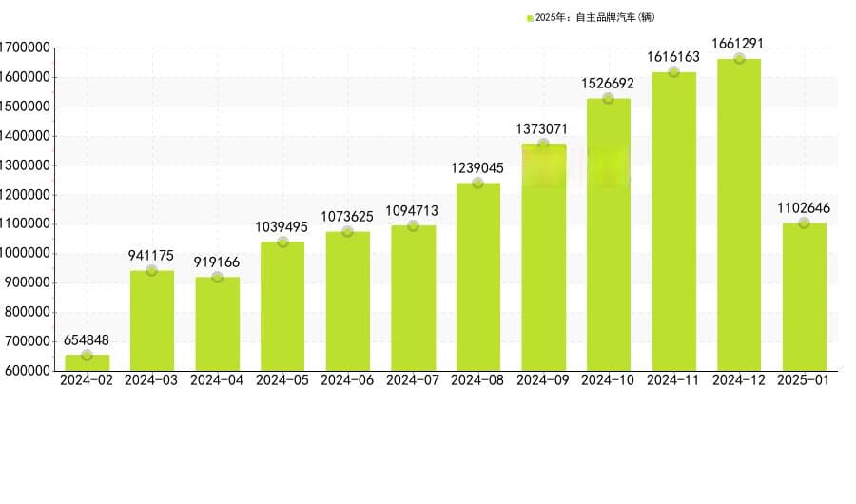This screenshot has width=856, height=504.
Task: Select the data marker on the 2024-06 bar
Action: 347,232
